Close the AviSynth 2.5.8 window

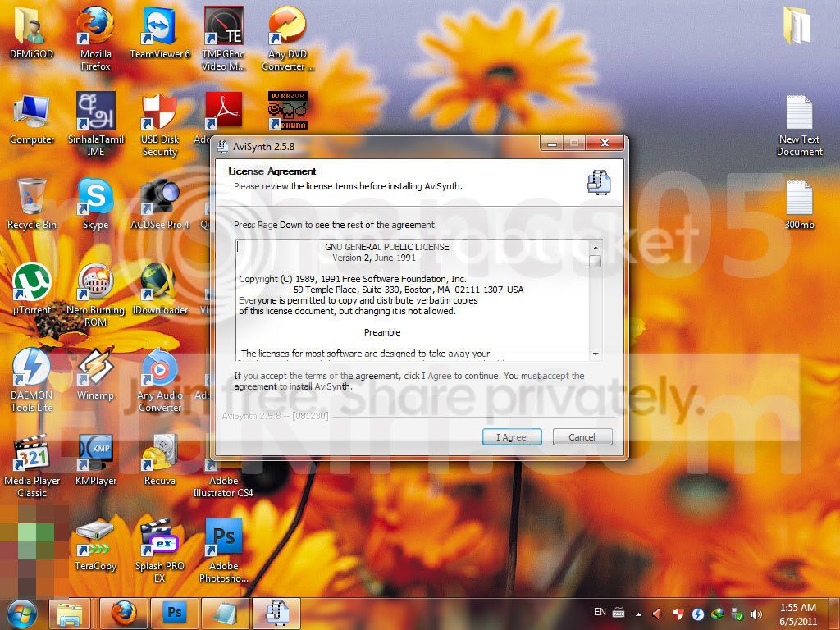[605, 143]
